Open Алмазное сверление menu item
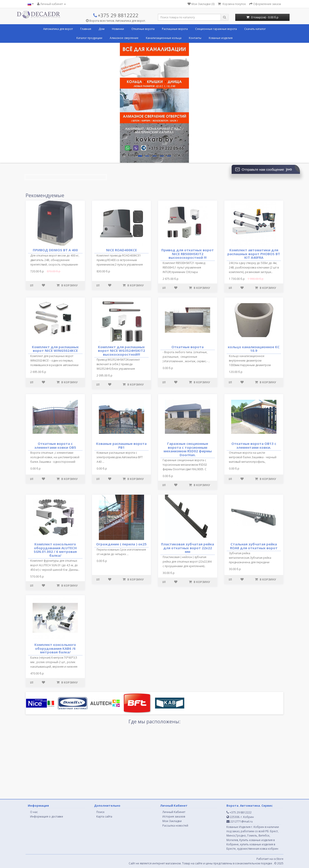The width and height of the screenshot is (309, 868). (124, 38)
